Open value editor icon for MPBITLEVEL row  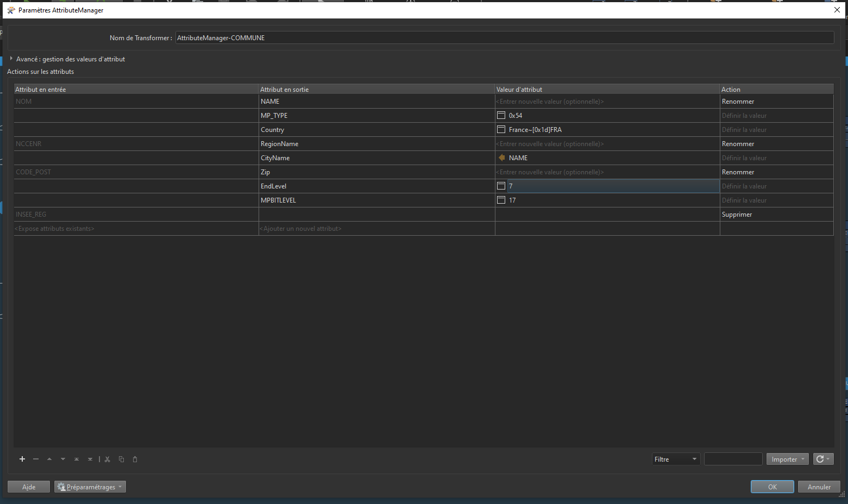(x=501, y=200)
